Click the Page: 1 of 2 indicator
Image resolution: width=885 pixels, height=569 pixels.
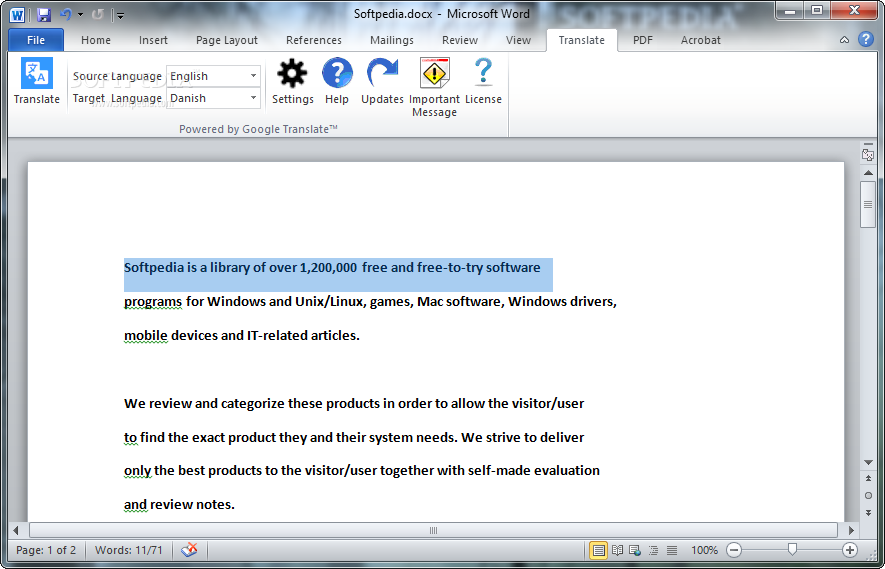[46, 550]
